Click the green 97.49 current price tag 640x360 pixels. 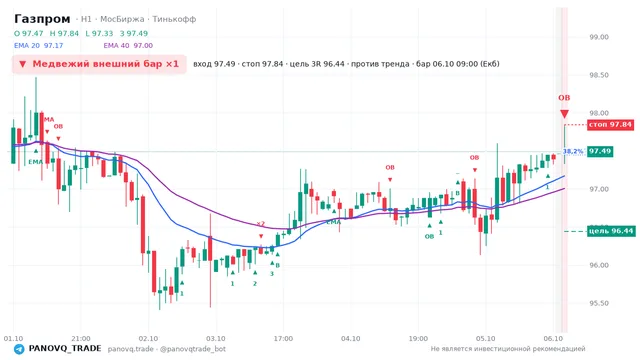(600, 151)
